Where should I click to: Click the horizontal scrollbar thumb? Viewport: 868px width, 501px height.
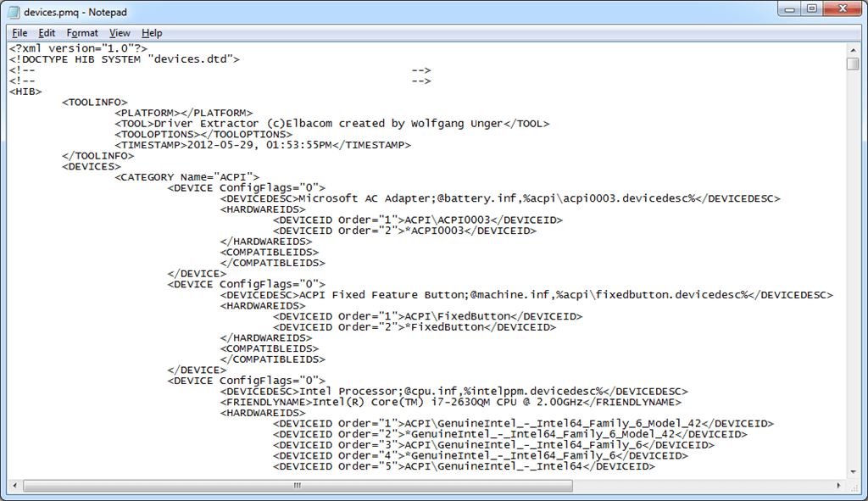tap(298, 486)
